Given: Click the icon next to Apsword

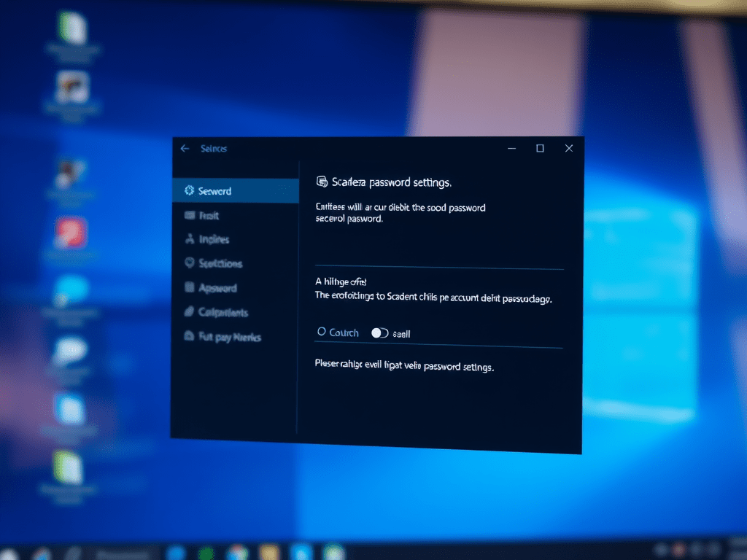Looking at the screenshot, I should 190,288.
